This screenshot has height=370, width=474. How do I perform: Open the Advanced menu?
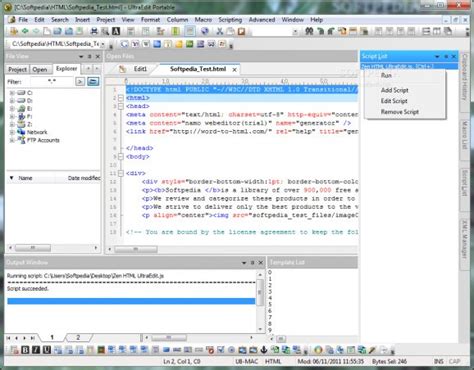[x=262, y=20]
